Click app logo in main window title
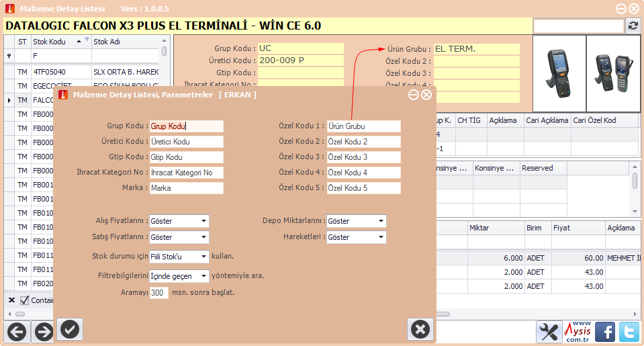644x346 pixels. tap(10, 9)
